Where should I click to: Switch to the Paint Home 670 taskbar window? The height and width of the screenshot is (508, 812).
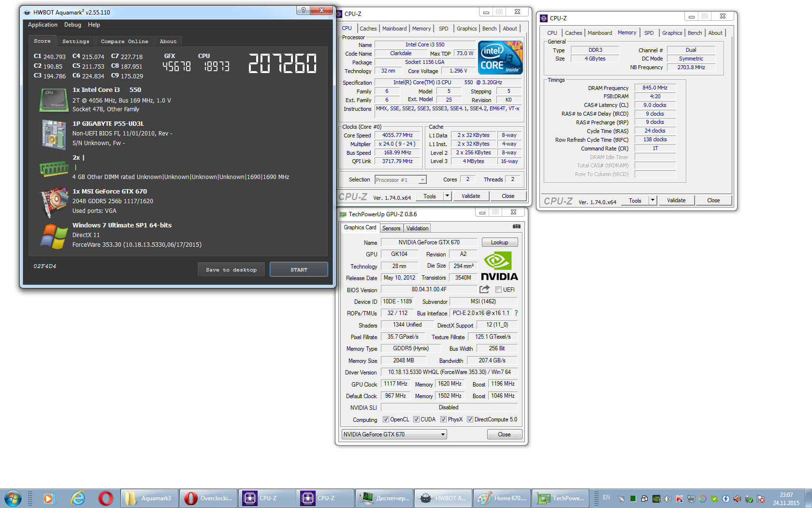502,498
